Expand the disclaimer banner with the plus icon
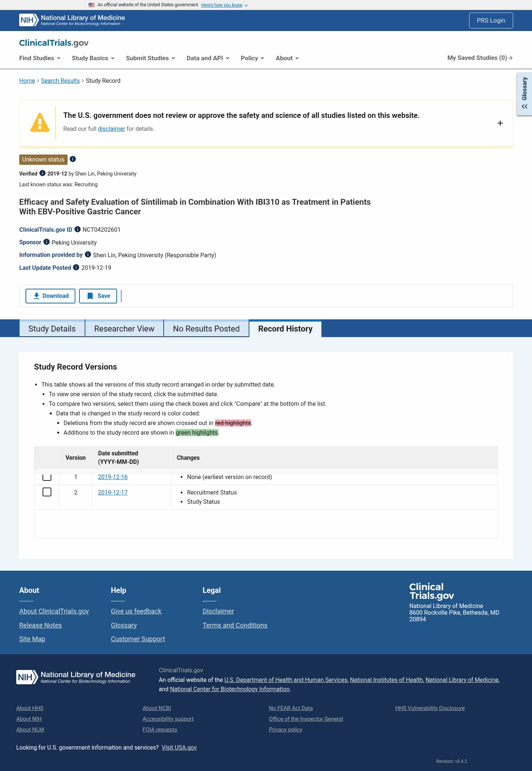The image size is (532, 771). 500,123
